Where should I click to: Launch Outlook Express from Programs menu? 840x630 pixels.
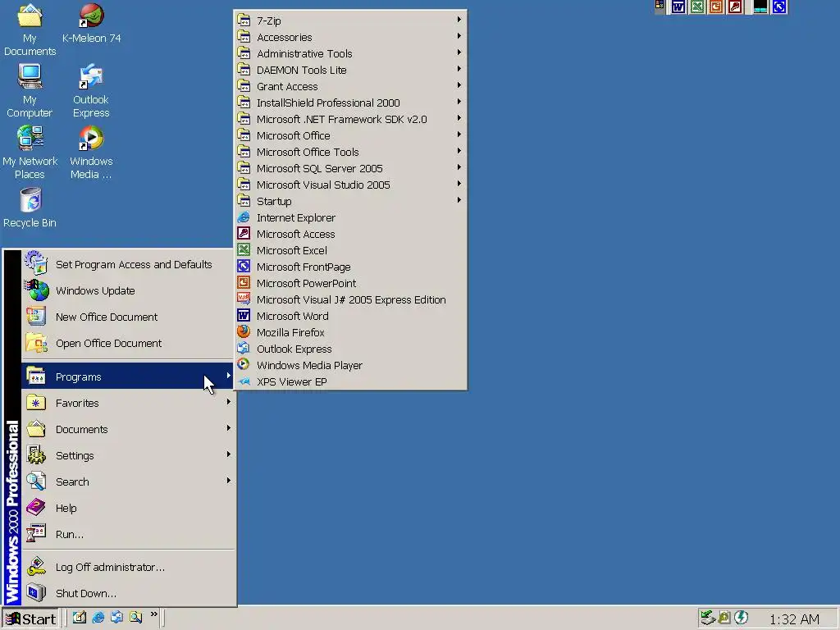350,349
